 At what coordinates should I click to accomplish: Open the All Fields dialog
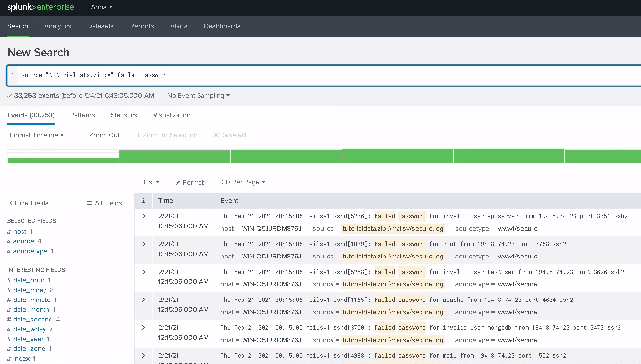[103, 203]
